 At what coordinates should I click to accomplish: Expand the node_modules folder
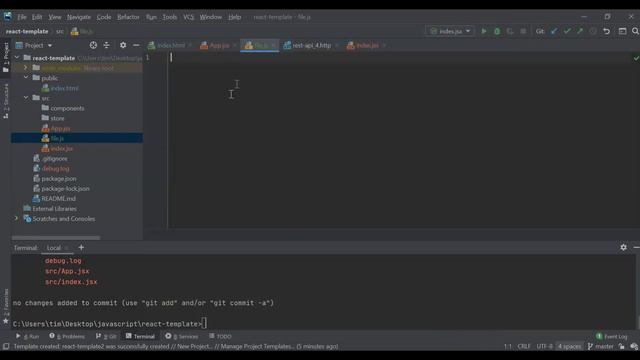point(26,68)
